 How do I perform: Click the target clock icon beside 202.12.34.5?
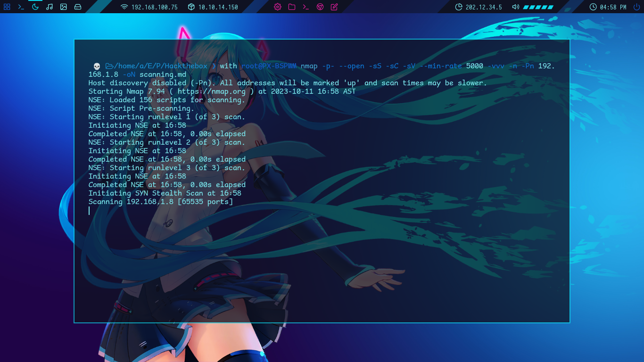(x=459, y=7)
